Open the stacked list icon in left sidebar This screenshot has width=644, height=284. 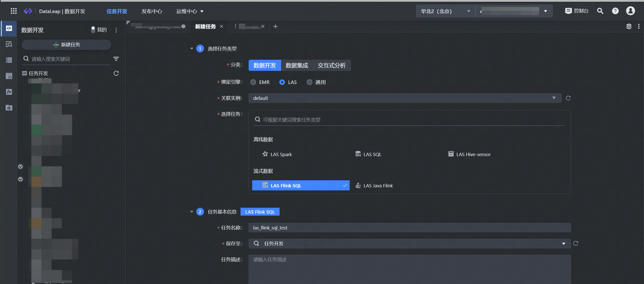[x=9, y=60]
